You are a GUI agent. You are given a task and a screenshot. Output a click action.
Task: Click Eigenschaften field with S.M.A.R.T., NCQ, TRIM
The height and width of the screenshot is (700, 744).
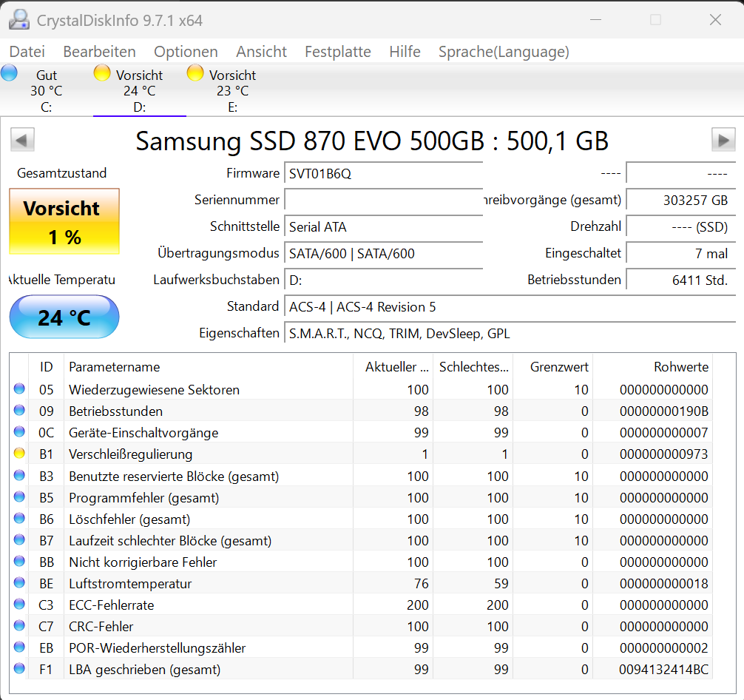[x=510, y=334]
